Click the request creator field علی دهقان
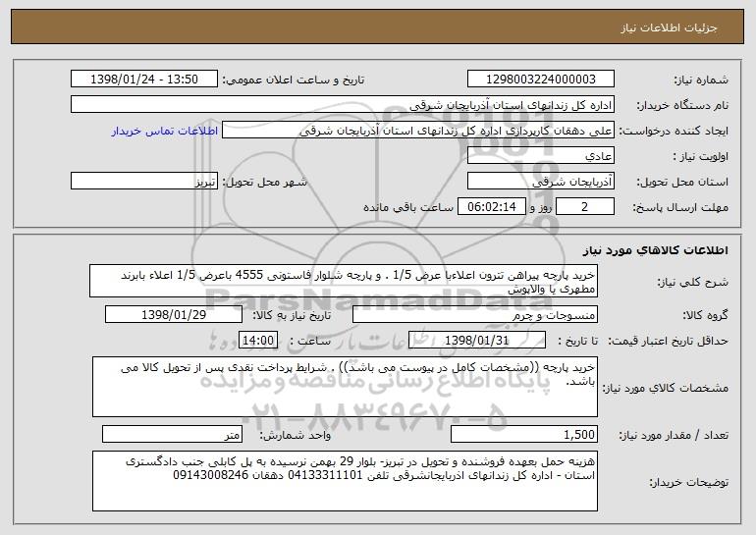This screenshot has width=756, height=535. pyautogui.click(x=418, y=131)
